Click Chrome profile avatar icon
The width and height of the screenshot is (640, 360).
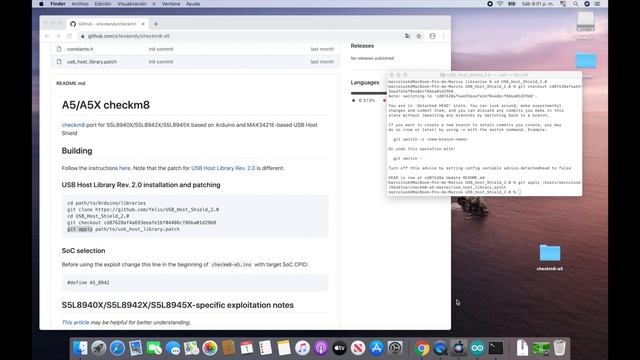tap(432, 36)
